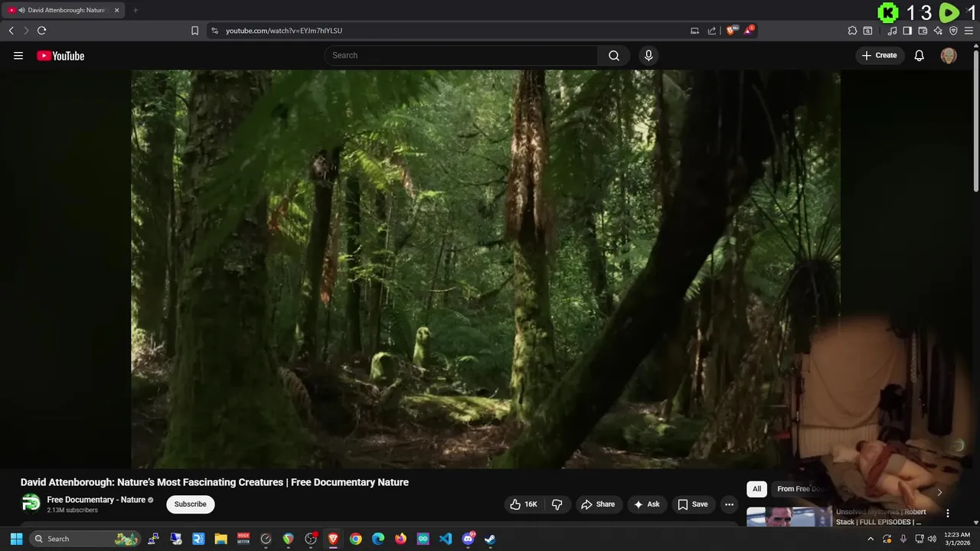The image size is (980, 551).
Task: Show next filter chips with arrow
Action: click(x=939, y=492)
